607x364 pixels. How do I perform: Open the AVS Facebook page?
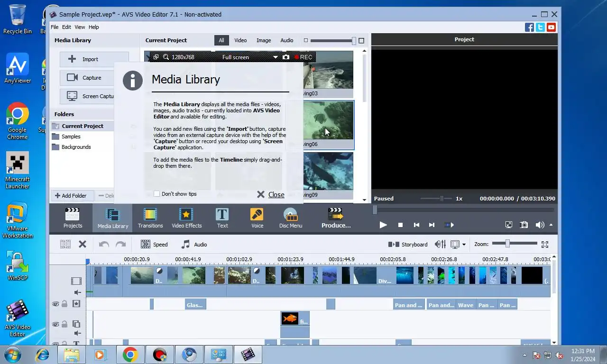529,27
